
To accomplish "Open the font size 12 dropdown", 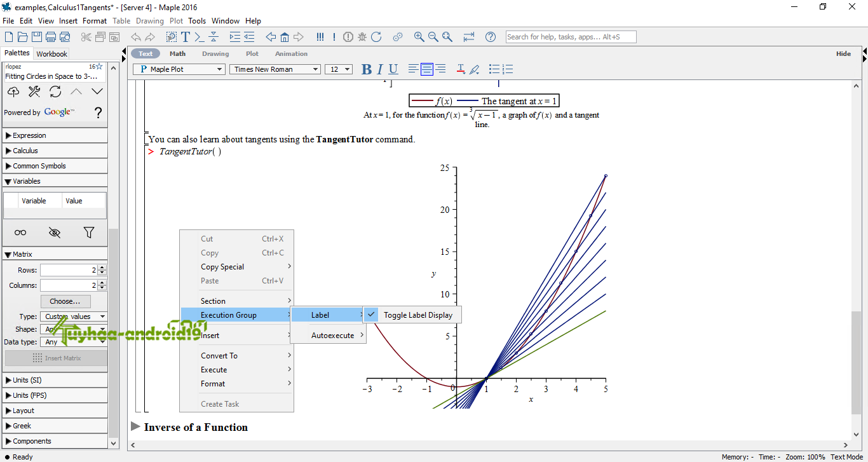I will 339,69.
